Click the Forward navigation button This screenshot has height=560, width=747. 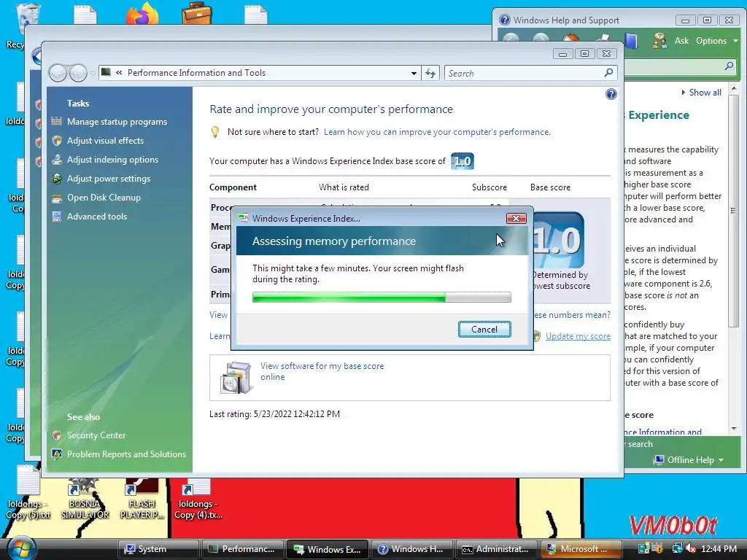78,73
